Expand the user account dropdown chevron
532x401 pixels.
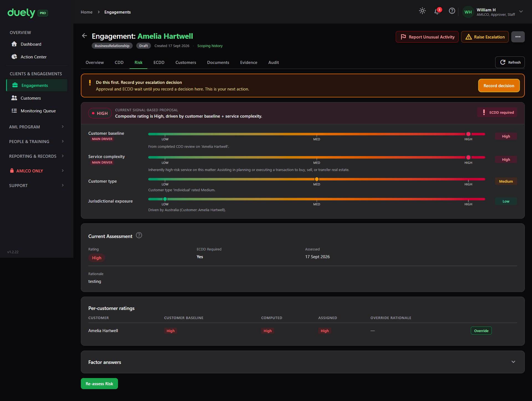click(521, 12)
